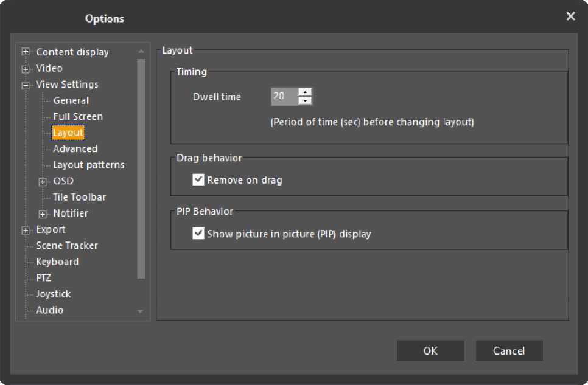The height and width of the screenshot is (385, 588).
Task: Decrease dwell time with down arrow
Action: point(306,100)
